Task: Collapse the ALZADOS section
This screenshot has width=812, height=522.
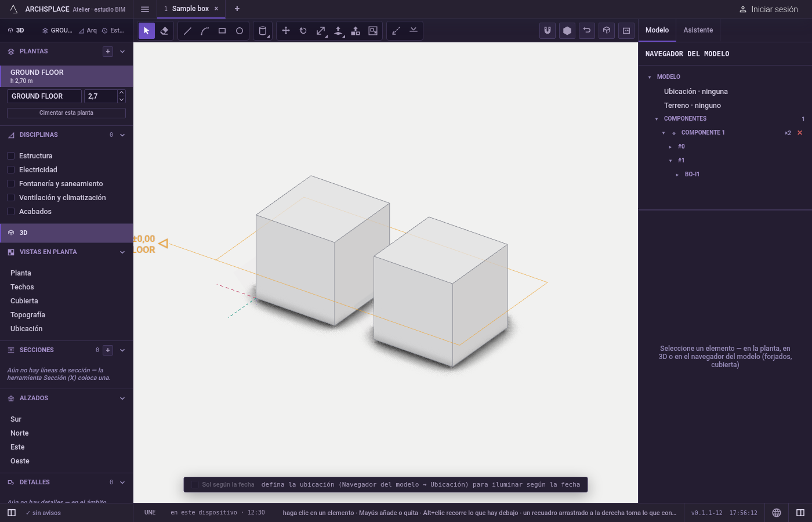Action: pos(122,398)
